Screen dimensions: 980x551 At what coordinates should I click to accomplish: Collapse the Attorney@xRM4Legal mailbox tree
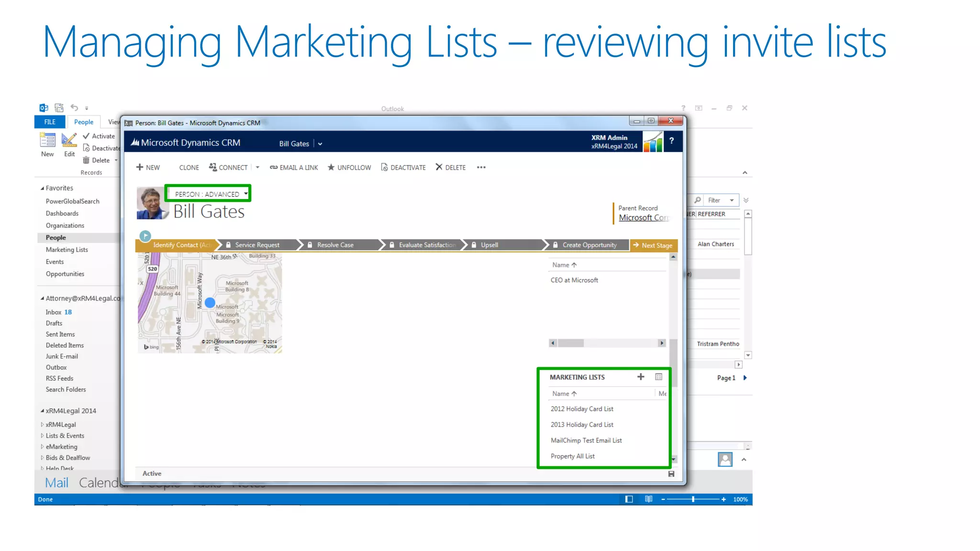click(42, 298)
